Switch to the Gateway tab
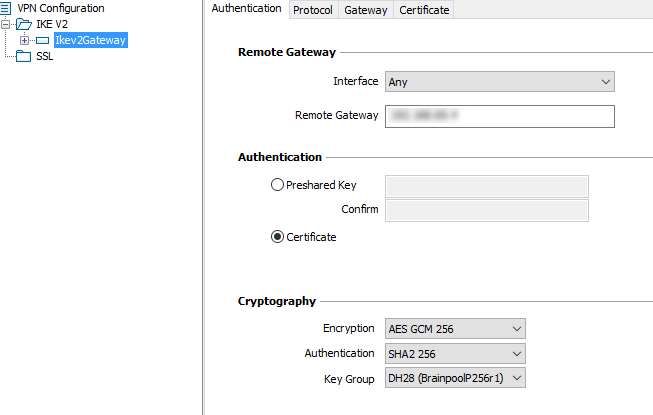 pyautogui.click(x=365, y=10)
